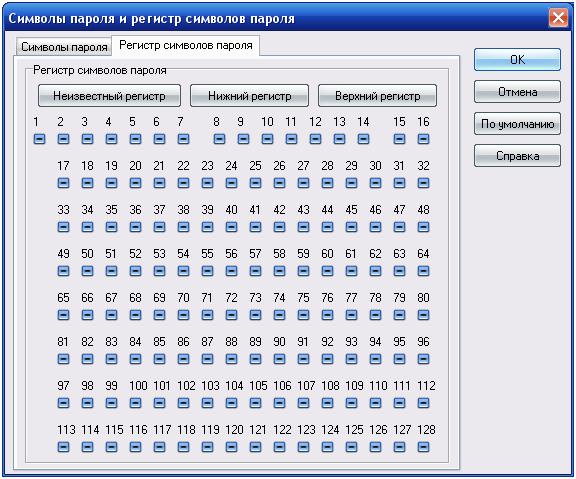576x479 pixels.
Task: Toggle the case checkbox under number 40
Action: coord(231,227)
